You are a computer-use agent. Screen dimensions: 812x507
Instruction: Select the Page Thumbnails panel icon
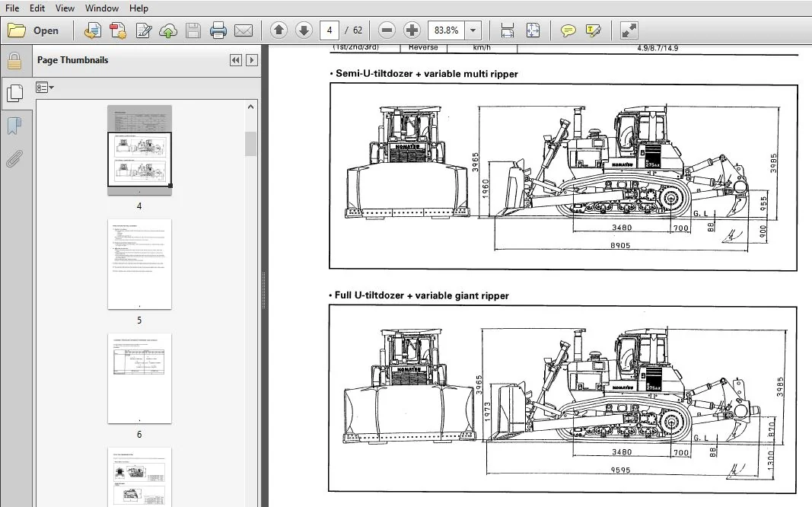pos(14,93)
